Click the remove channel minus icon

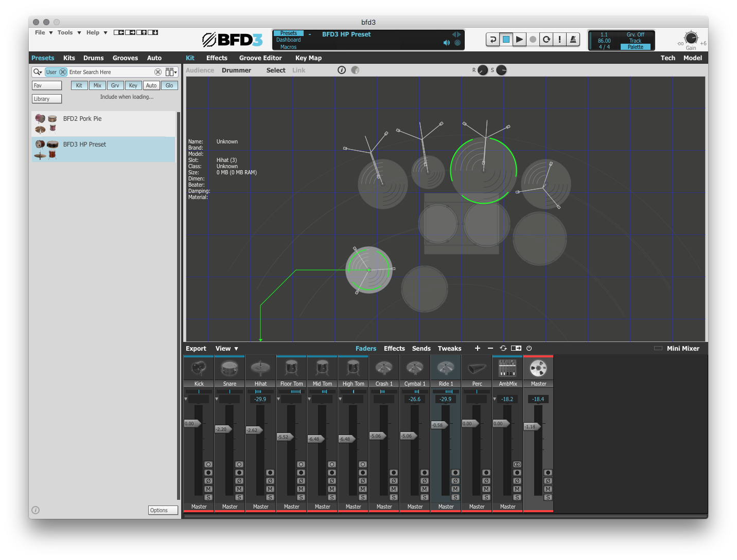(x=490, y=348)
